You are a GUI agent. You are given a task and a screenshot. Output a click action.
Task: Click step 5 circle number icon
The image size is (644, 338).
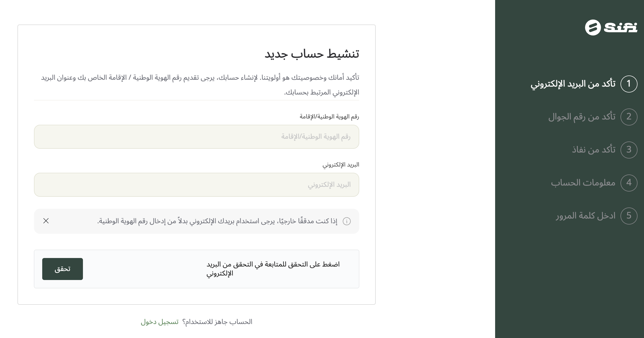point(629,216)
